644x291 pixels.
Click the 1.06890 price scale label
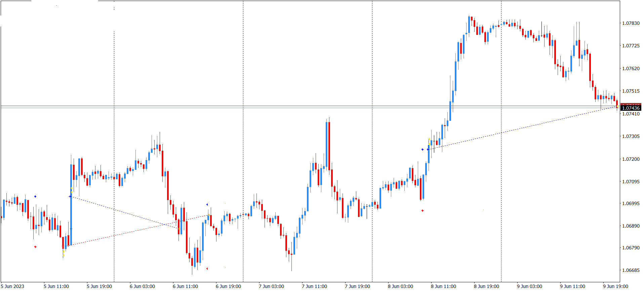[631, 226]
